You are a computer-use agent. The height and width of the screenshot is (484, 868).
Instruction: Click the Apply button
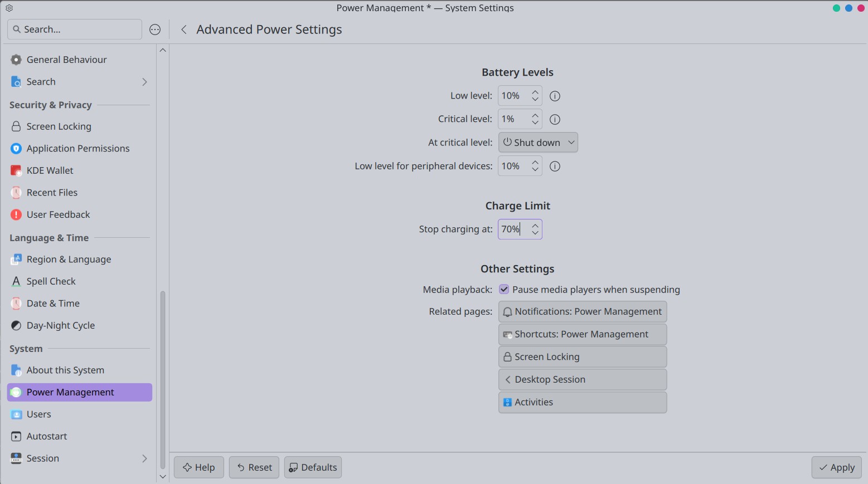pyautogui.click(x=836, y=467)
